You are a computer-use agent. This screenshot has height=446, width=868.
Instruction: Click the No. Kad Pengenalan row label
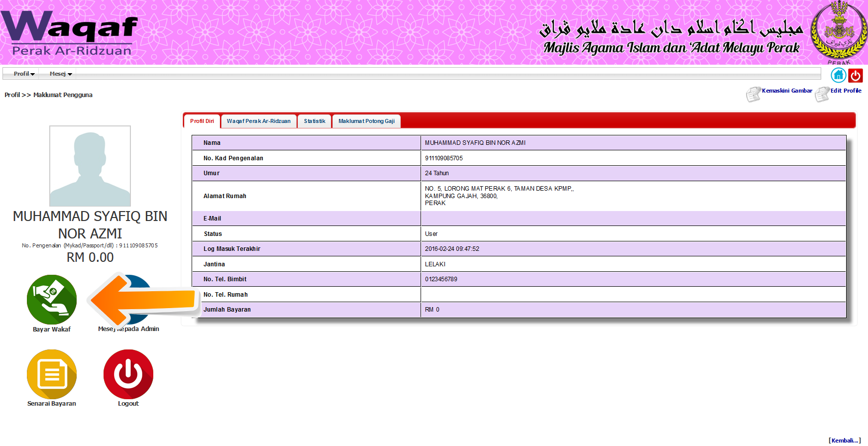tap(233, 158)
